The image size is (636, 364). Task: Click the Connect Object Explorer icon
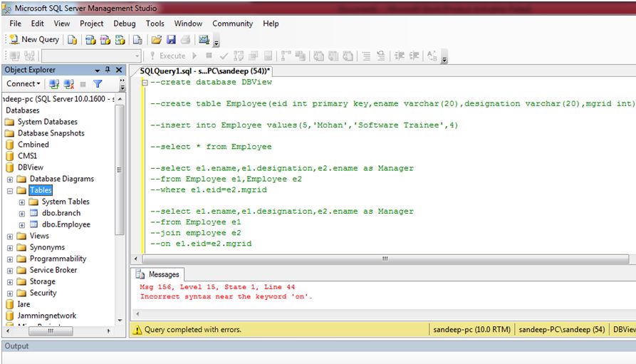(54, 84)
